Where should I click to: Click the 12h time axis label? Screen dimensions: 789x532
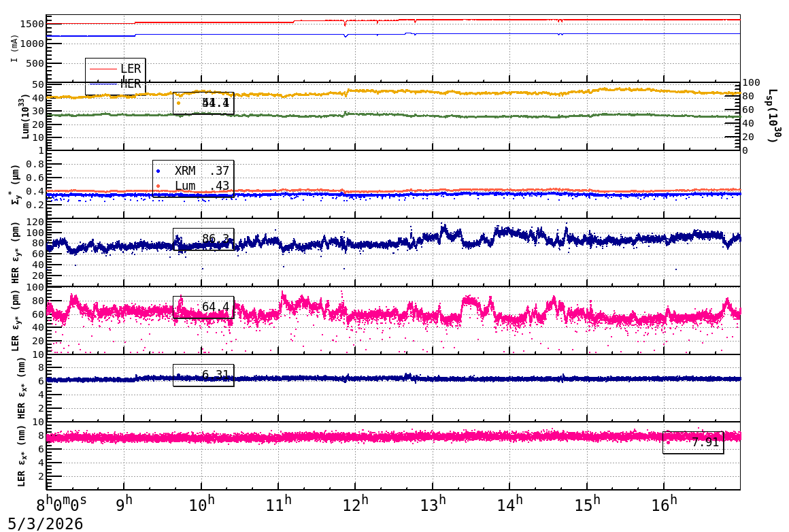point(355,503)
